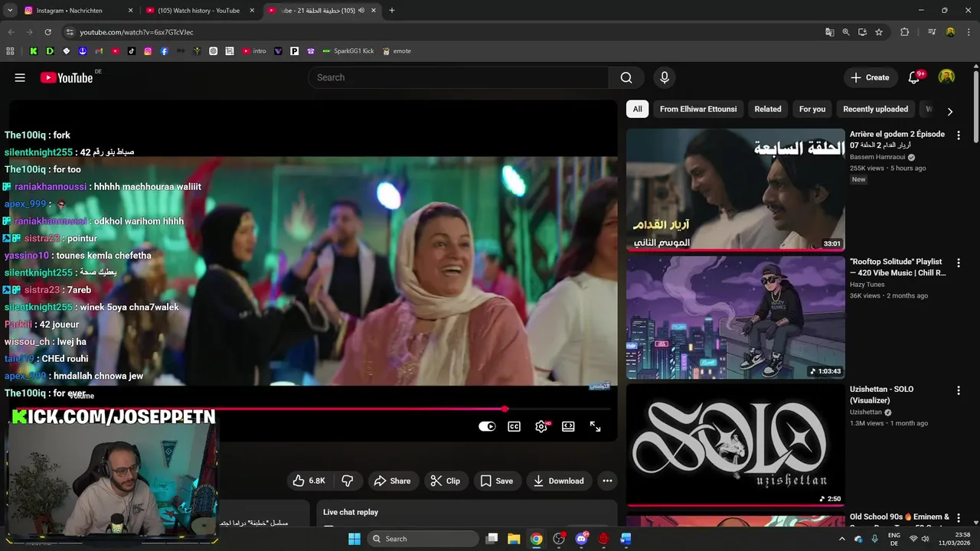Open File Explorer from the taskbar
This screenshot has height=551, width=980.
pos(514,539)
